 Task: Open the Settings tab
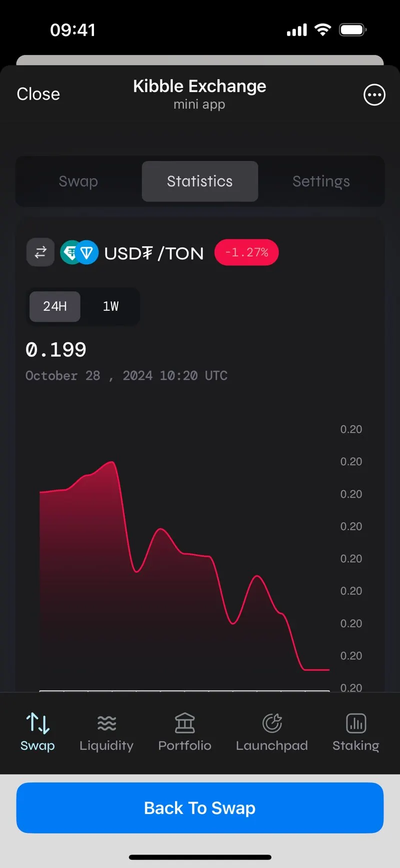tap(321, 181)
